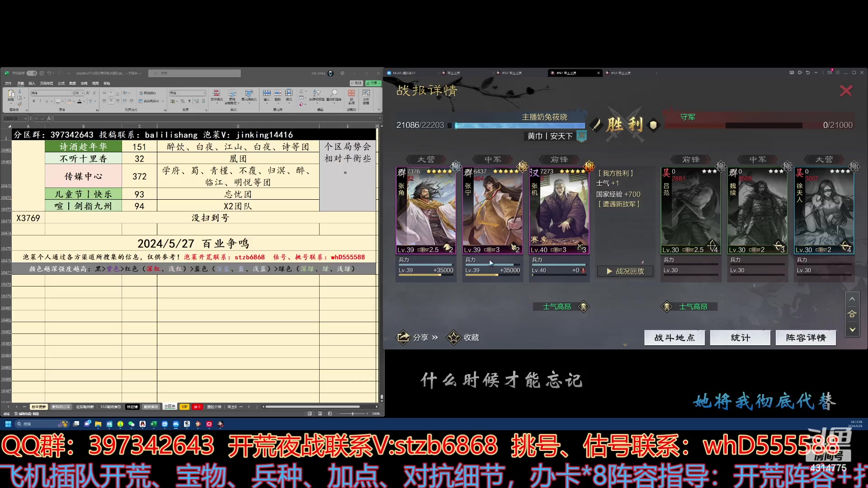Open the Conditional Formatting icon

(217, 93)
